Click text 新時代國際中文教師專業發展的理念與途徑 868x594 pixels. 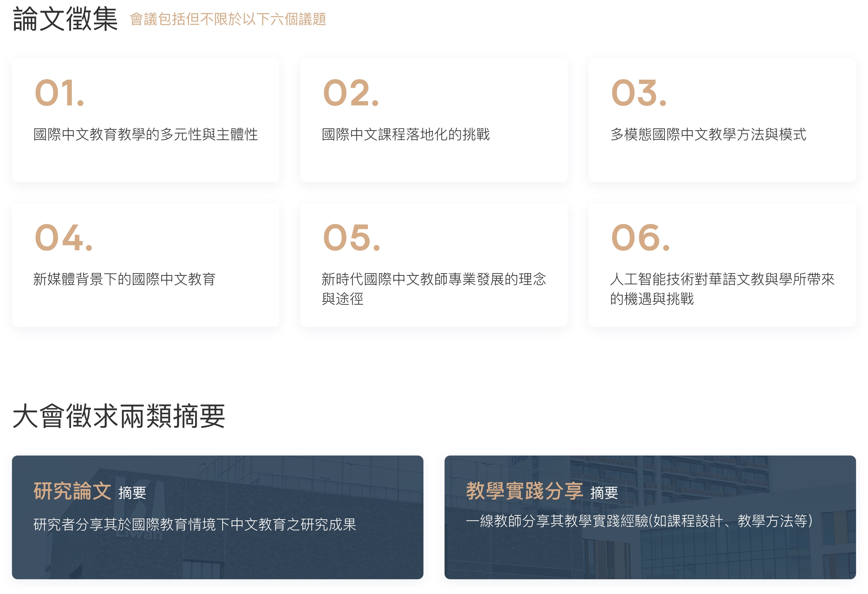point(434,289)
